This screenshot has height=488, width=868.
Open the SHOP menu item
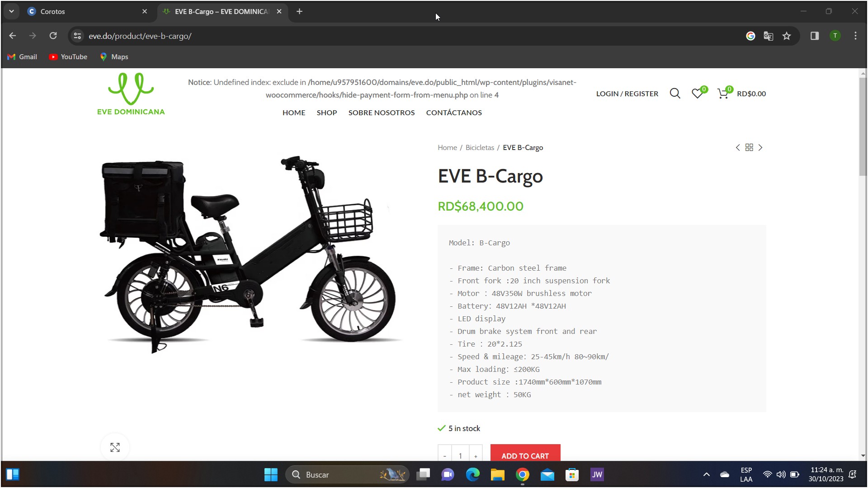(x=327, y=113)
